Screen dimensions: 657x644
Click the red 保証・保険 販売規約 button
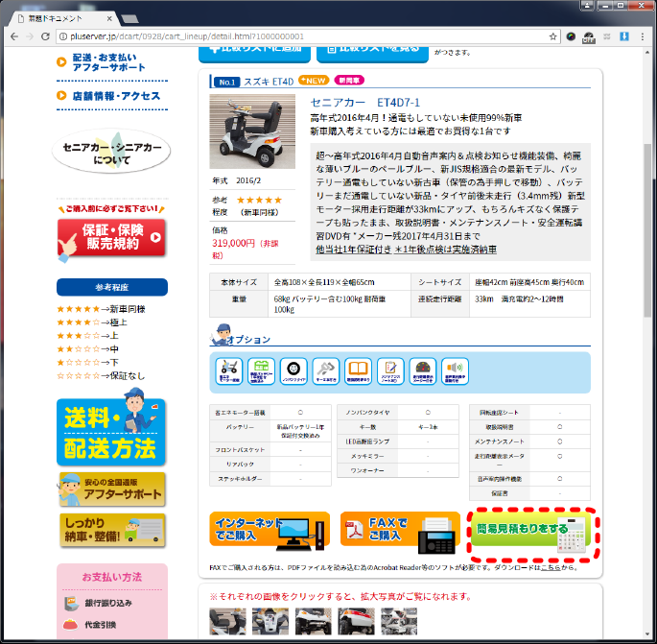pyautogui.click(x=111, y=237)
